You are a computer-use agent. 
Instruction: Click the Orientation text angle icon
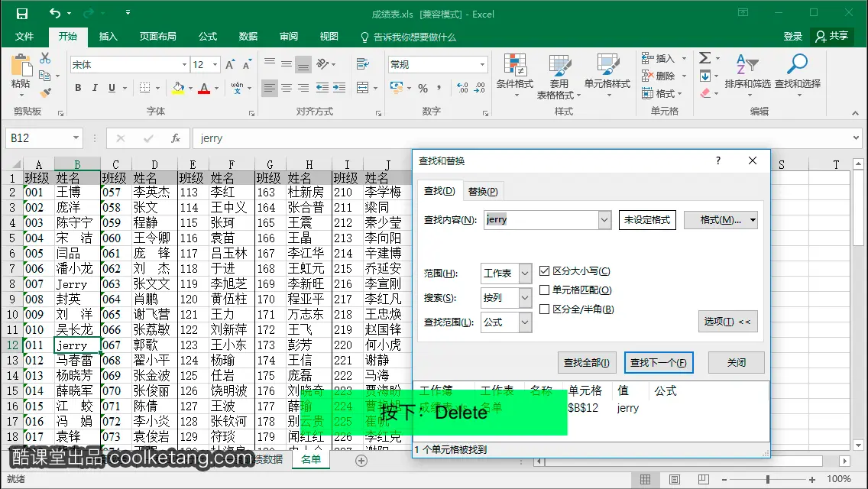(322, 63)
